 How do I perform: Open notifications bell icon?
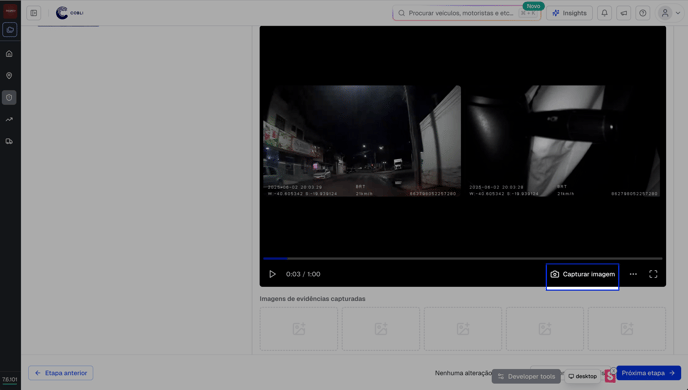pos(604,13)
